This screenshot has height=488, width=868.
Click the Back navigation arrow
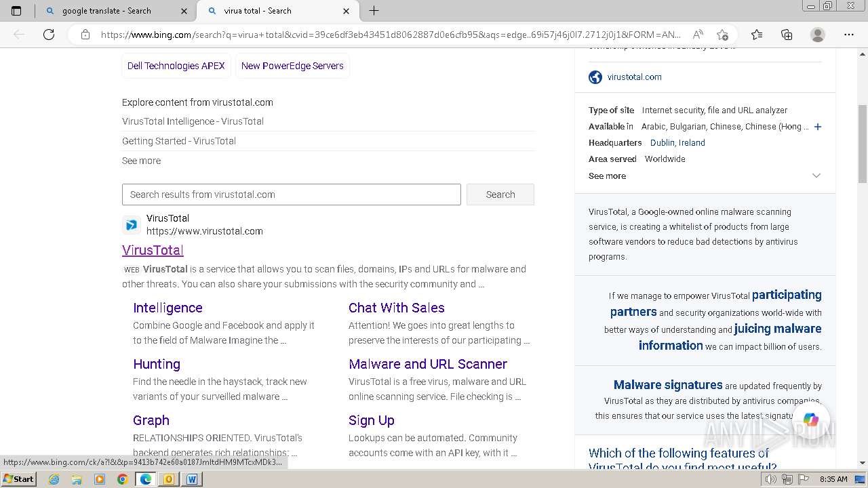coord(19,35)
